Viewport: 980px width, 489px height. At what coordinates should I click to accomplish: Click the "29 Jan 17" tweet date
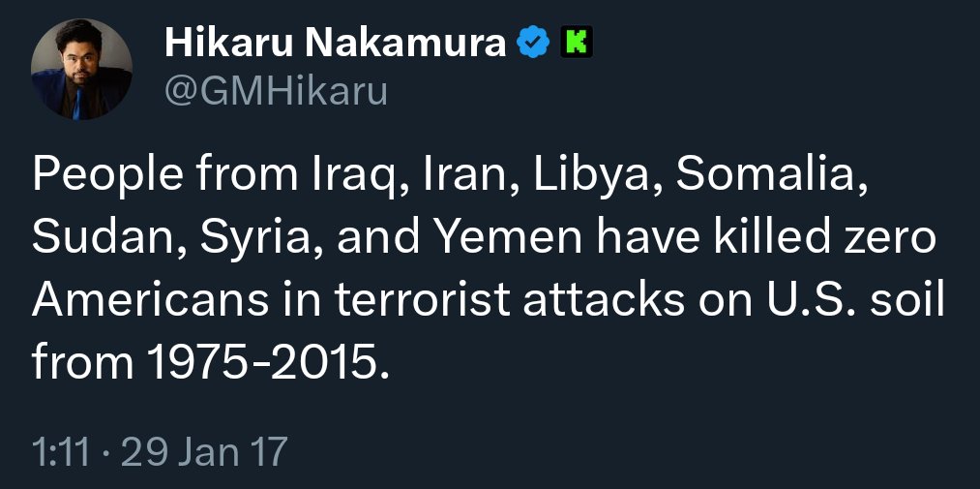pyautogui.click(x=205, y=451)
